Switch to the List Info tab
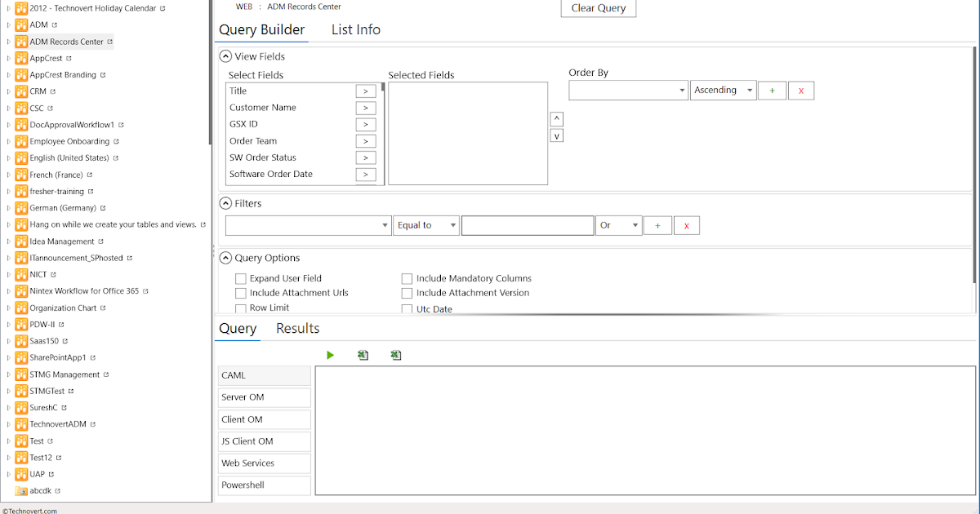Viewport: 980px width, 514px height. (355, 29)
